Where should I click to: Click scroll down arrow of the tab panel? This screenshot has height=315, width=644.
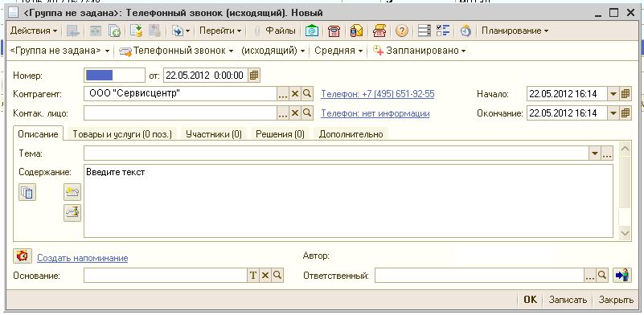[x=625, y=233]
